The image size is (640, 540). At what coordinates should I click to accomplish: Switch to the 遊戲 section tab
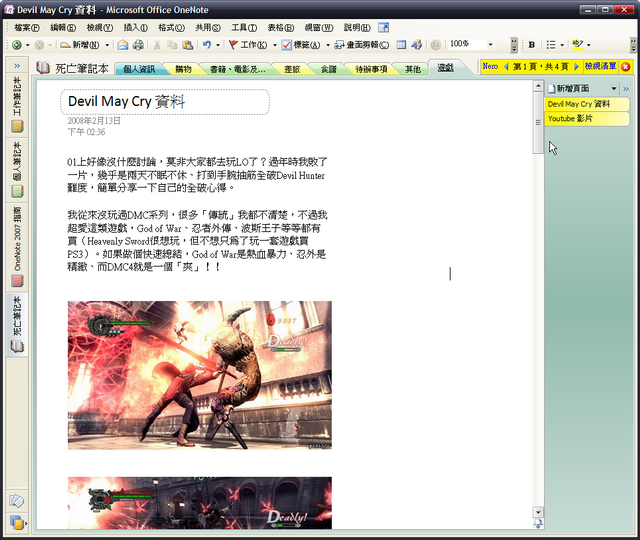(445, 68)
